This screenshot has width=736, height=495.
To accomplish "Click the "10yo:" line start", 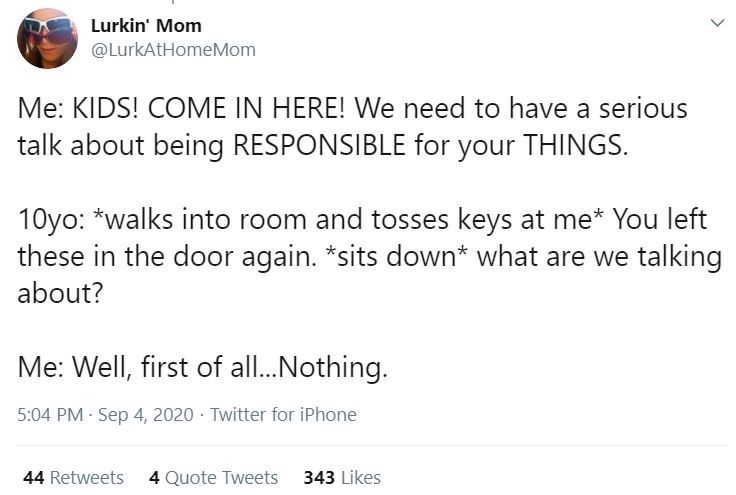I will click(x=45, y=219).
